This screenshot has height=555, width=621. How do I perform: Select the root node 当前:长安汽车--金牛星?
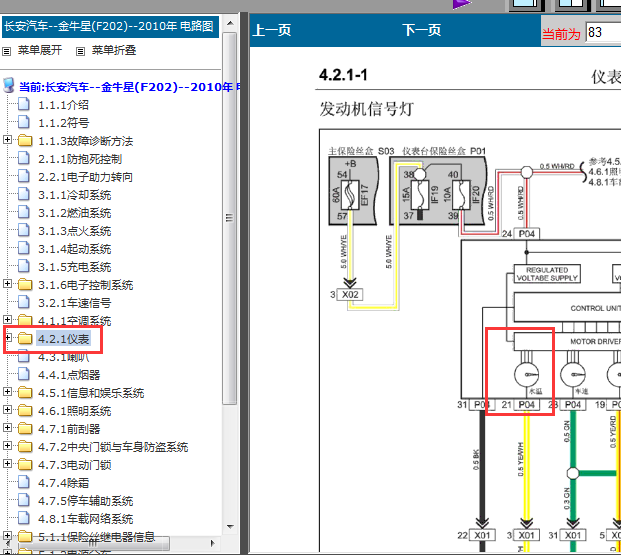click(129, 87)
